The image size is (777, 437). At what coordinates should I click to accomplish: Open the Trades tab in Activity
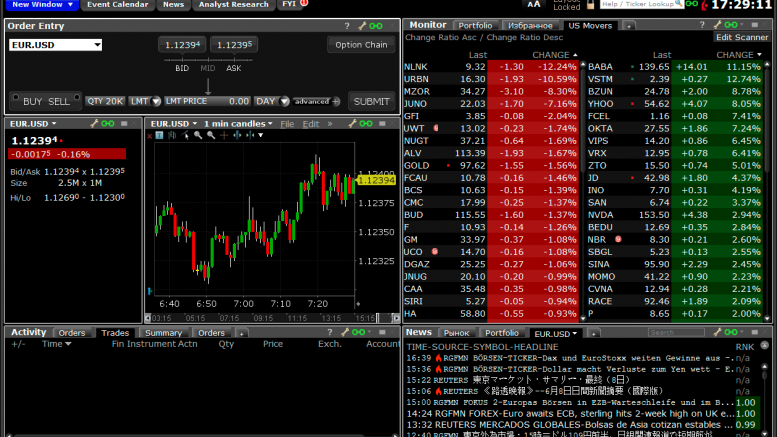tap(115, 332)
